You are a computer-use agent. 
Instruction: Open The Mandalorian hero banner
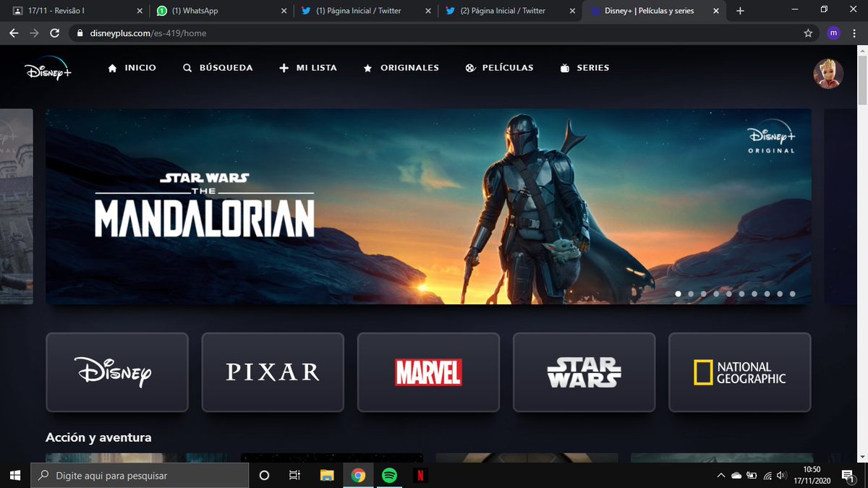[x=428, y=207]
